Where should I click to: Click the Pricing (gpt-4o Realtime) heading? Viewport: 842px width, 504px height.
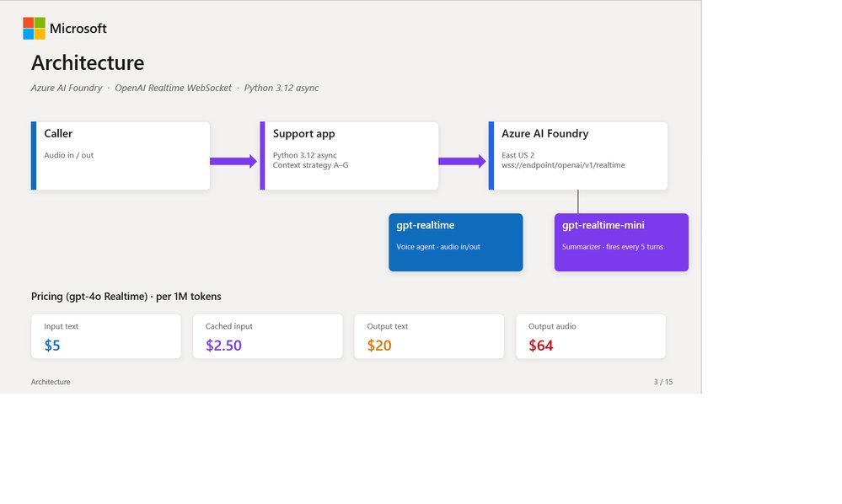[126, 297]
